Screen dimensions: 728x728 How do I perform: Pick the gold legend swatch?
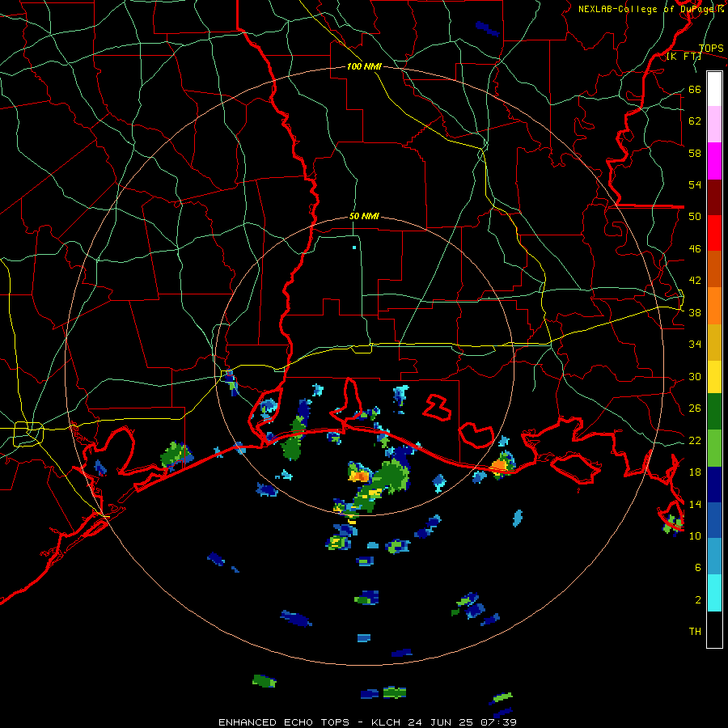pyautogui.click(x=714, y=341)
